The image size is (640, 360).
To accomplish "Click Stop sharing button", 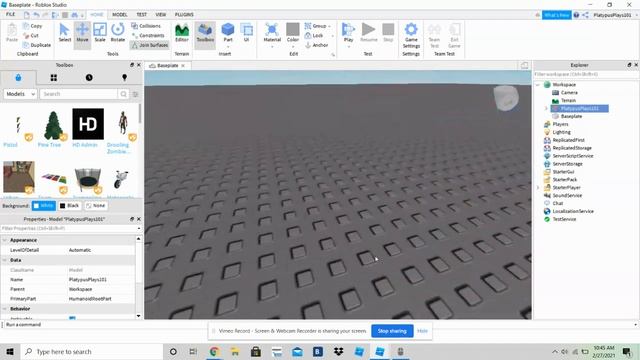I will tap(392, 331).
